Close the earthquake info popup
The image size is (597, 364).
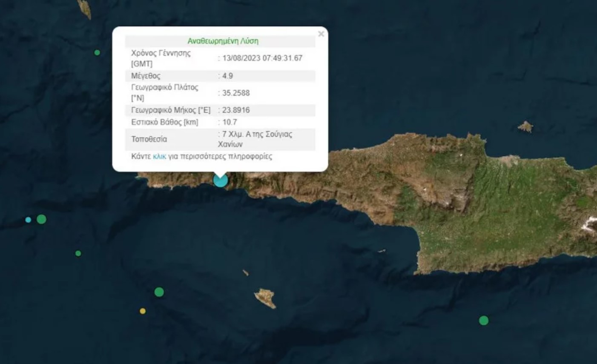321,34
